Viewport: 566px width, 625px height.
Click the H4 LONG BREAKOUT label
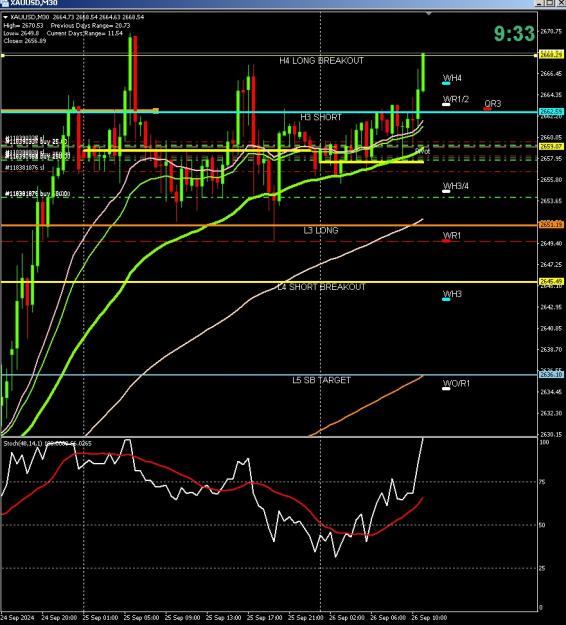point(321,61)
